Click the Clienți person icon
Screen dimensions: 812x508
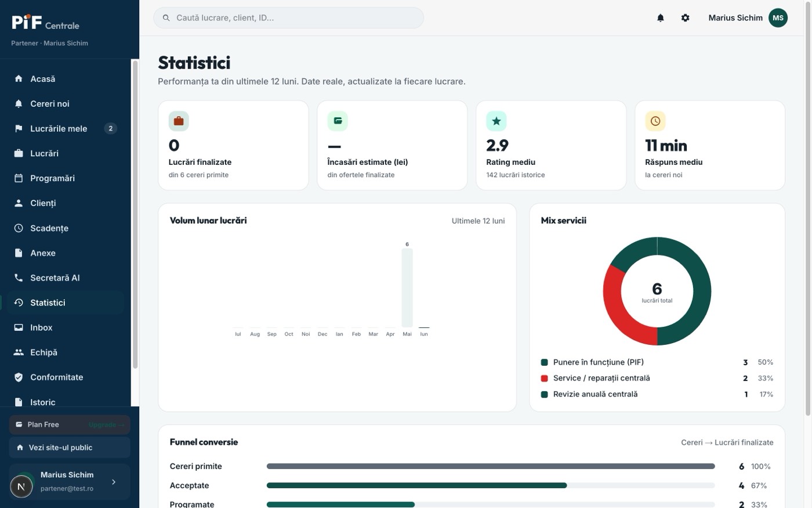click(x=19, y=203)
